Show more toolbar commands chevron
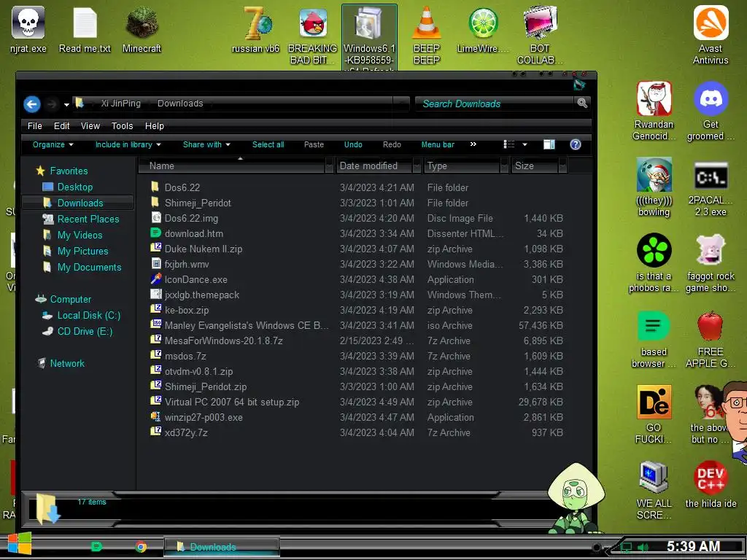747x560 pixels. click(473, 144)
